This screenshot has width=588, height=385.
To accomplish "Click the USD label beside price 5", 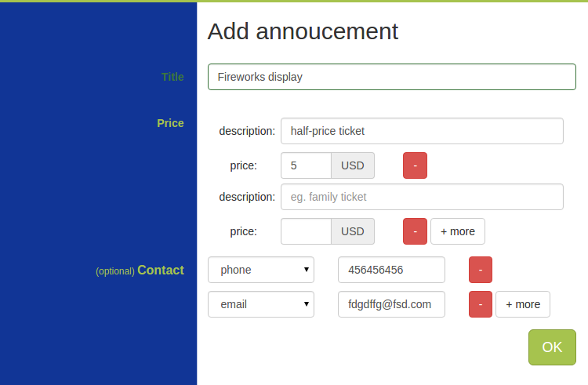I will pos(353,165).
